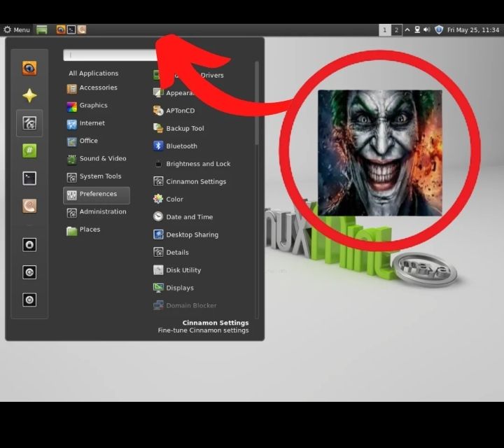Open the Backup Tool application
The width and height of the screenshot is (504, 448).
[178, 129]
